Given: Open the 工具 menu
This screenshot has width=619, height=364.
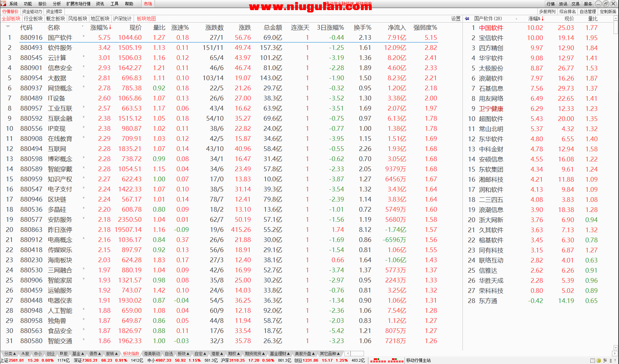Looking at the screenshot, I should [x=115, y=4].
